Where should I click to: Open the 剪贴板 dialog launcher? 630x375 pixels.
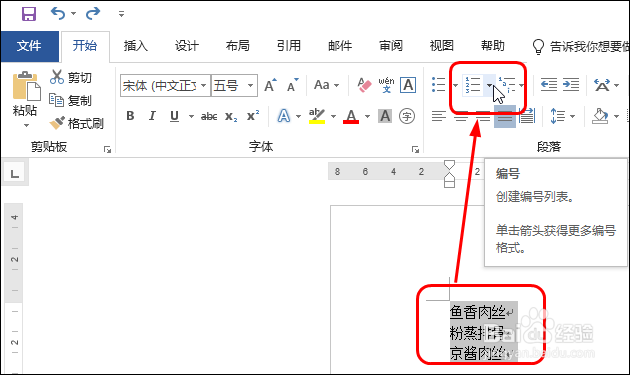point(107,150)
